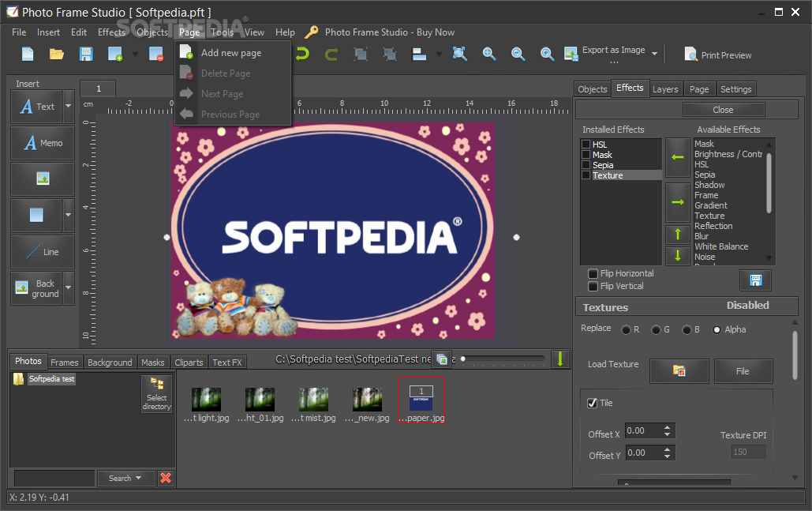Click the green right arrow between effect lists

[677, 202]
